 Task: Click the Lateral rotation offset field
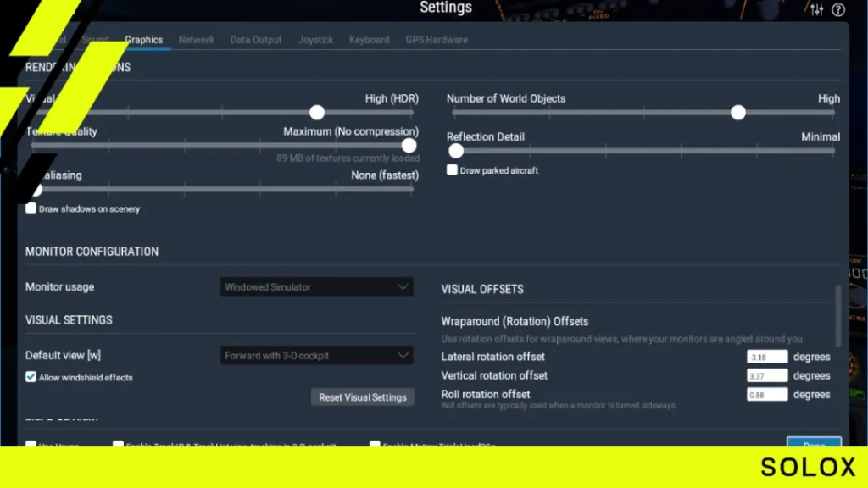[766, 357]
